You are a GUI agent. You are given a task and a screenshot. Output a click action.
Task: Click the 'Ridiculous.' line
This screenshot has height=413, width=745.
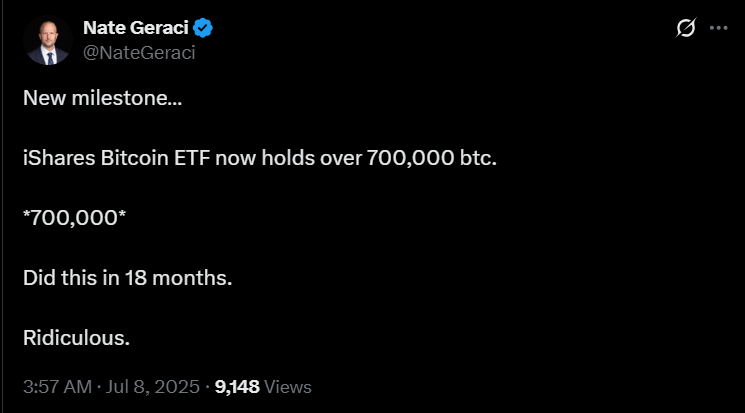pos(76,338)
